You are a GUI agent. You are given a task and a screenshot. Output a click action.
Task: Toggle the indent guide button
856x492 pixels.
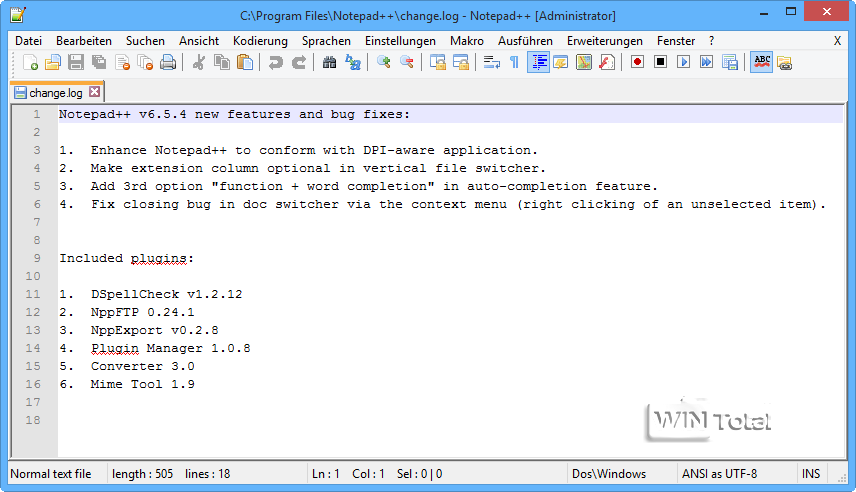tap(538, 62)
